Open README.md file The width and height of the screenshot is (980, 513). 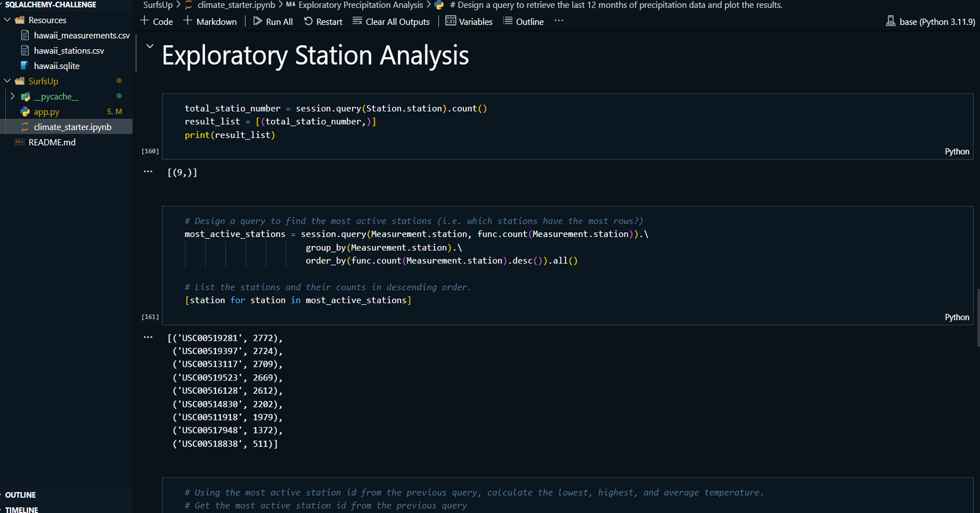click(52, 142)
